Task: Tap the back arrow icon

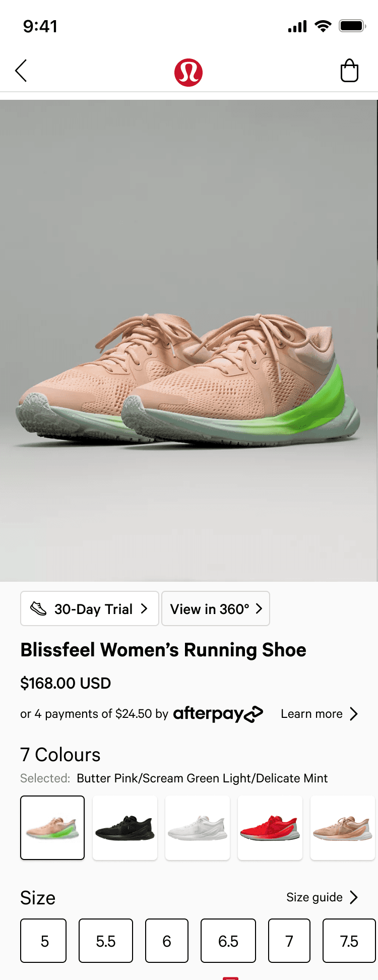Action: [21, 71]
